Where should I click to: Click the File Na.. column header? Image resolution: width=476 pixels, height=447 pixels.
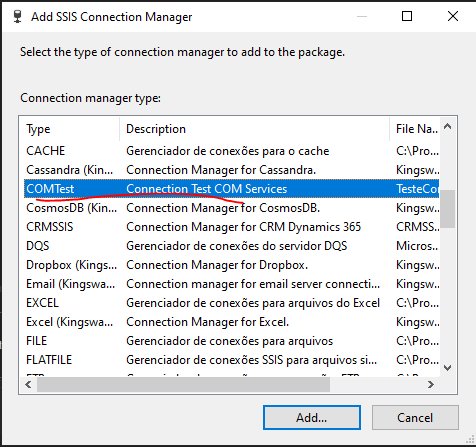pyautogui.click(x=414, y=129)
